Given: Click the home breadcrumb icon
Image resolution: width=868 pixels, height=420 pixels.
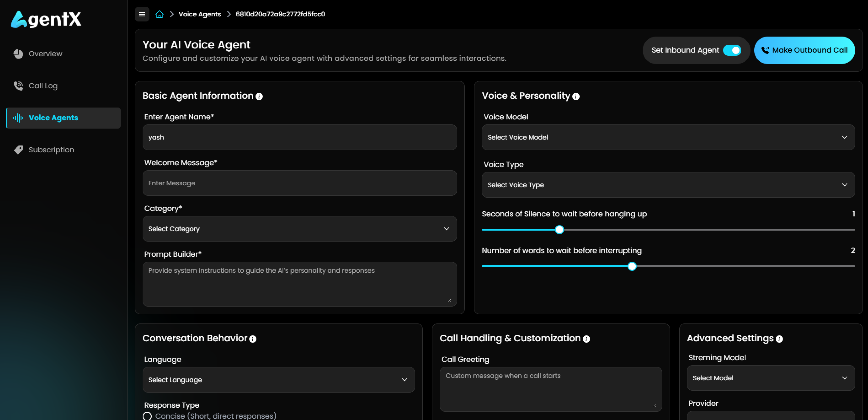Looking at the screenshot, I should (159, 14).
